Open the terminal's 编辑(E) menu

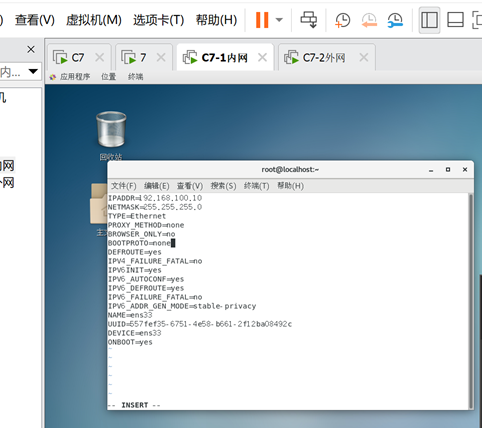(x=157, y=186)
